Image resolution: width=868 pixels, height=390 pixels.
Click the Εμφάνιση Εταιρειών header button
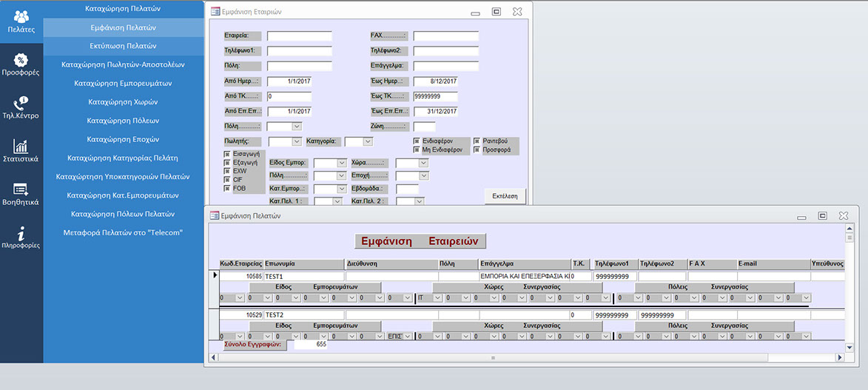(x=420, y=241)
